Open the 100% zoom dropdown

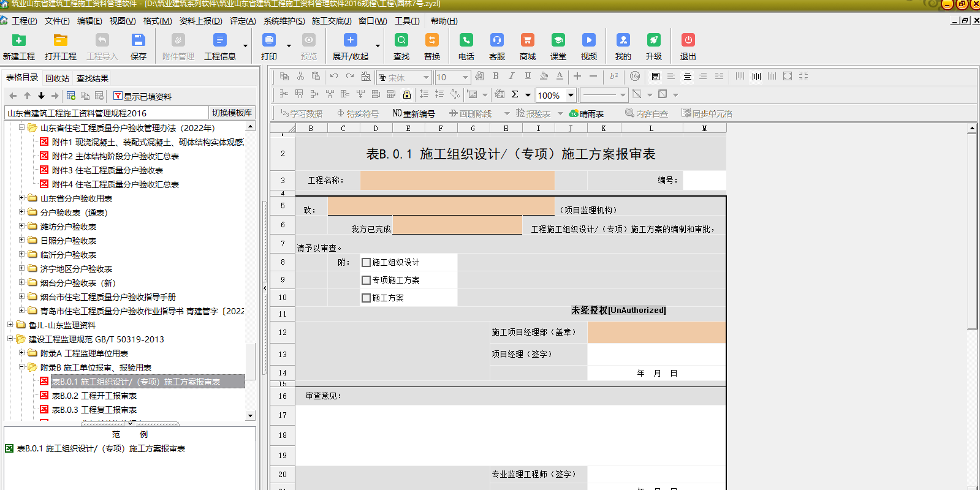[571, 95]
